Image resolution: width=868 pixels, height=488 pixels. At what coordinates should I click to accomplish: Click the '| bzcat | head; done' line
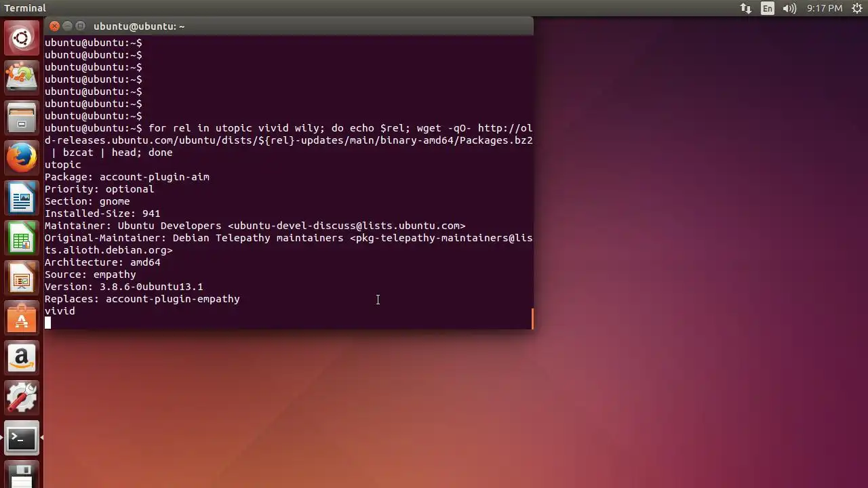112,152
